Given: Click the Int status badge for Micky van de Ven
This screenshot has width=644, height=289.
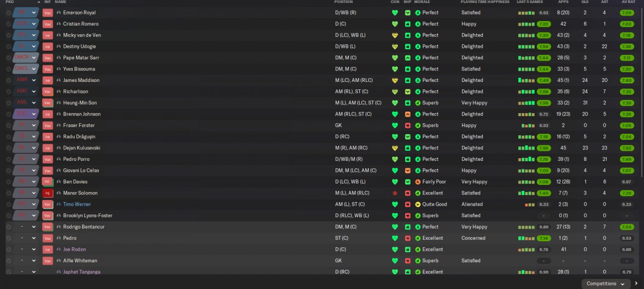Looking at the screenshot, I should [48, 35].
